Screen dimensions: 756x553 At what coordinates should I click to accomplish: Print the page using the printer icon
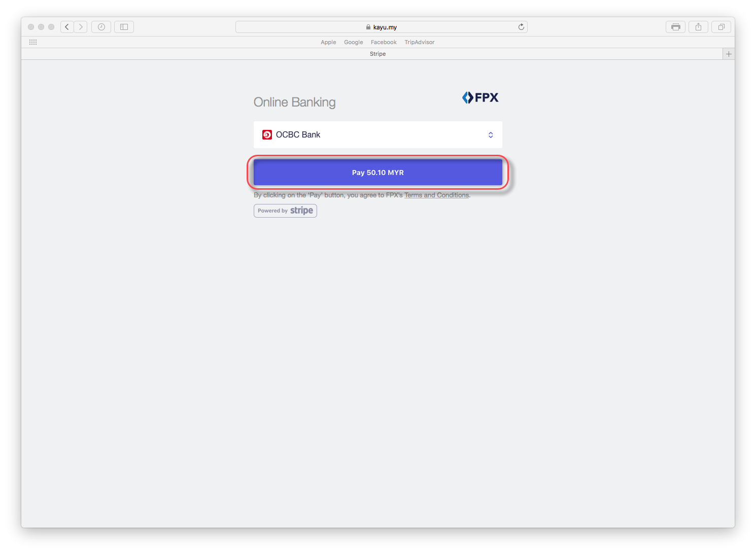[x=675, y=27]
